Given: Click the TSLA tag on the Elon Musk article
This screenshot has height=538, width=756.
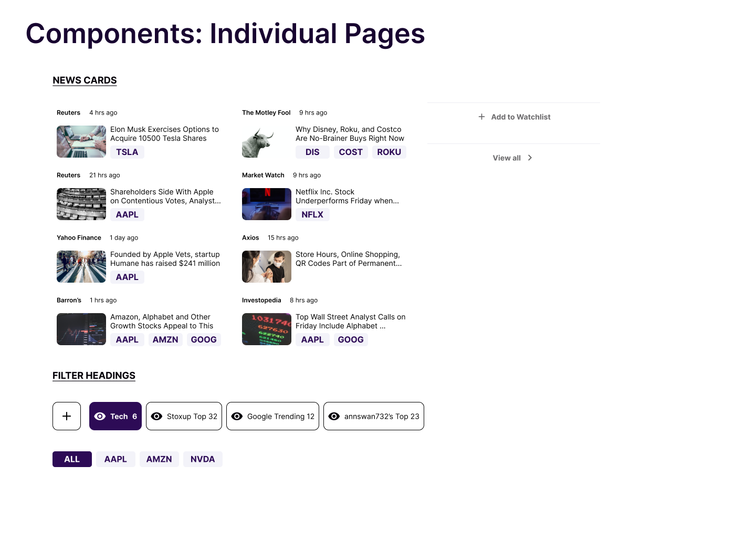Looking at the screenshot, I should [x=127, y=152].
